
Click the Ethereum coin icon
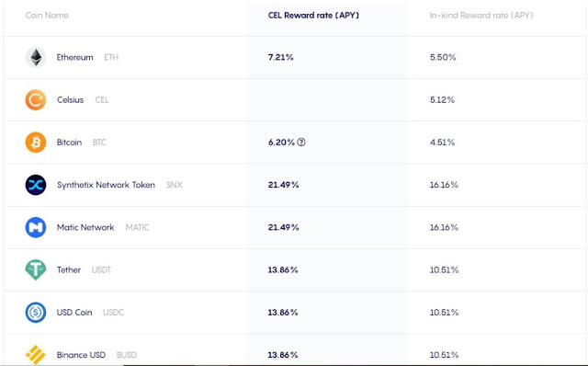coord(36,57)
